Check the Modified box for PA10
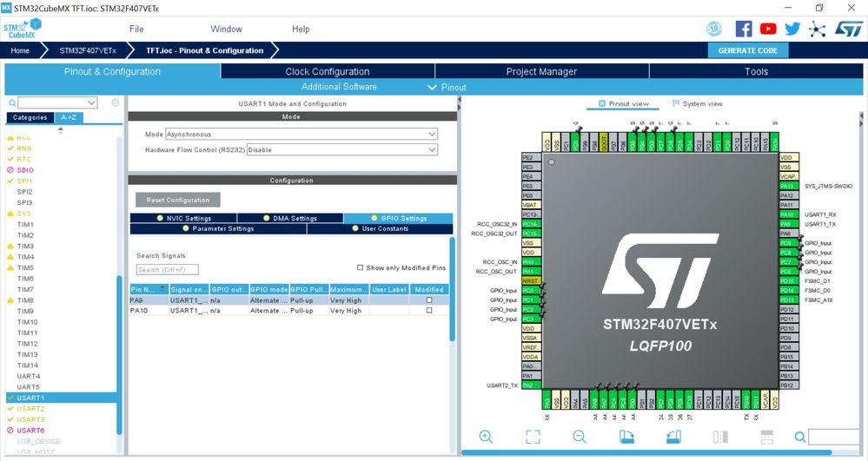This screenshot has height=461, width=868. click(x=429, y=311)
